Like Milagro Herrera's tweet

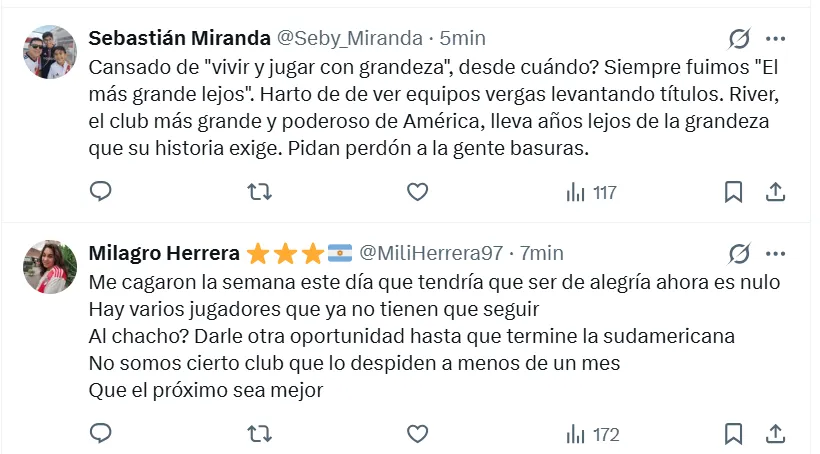(417, 434)
